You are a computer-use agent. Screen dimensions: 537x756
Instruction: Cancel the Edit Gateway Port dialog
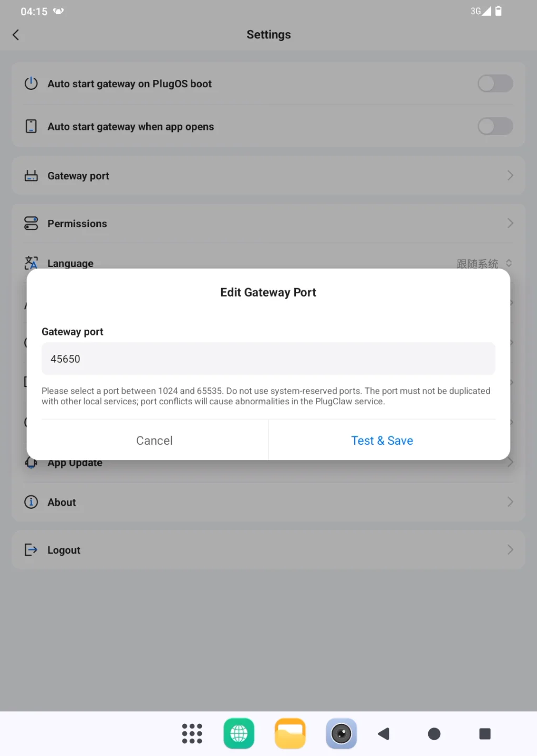click(x=154, y=441)
